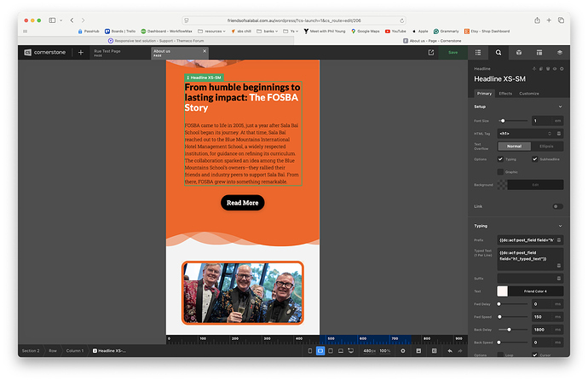Select Column 1 in breadcrumb
Image resolution: width=588 pixels, height=380 pixels.
(x=75, y=351)
